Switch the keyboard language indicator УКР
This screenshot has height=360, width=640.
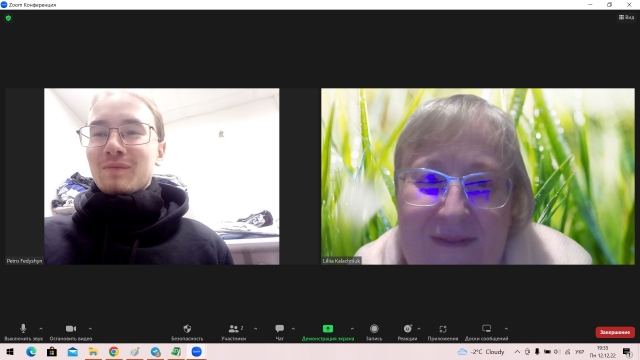coord(580,351)
